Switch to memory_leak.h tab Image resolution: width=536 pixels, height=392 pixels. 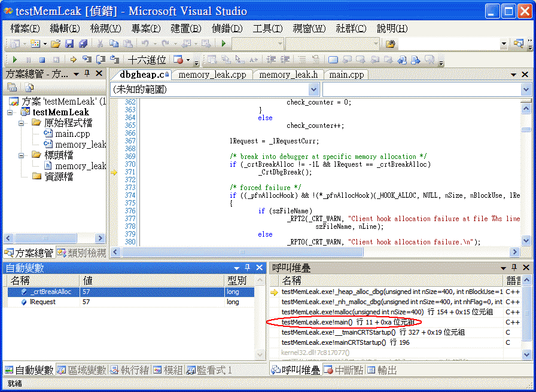pos(288,75)
